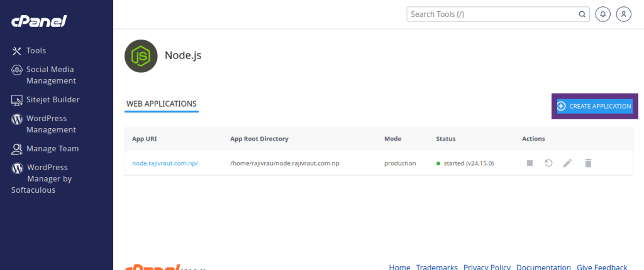The height and width of the screenshot is (270, 644).
Task: Open the node.rajivraut.com.np/ link
Action: (165, 163)
